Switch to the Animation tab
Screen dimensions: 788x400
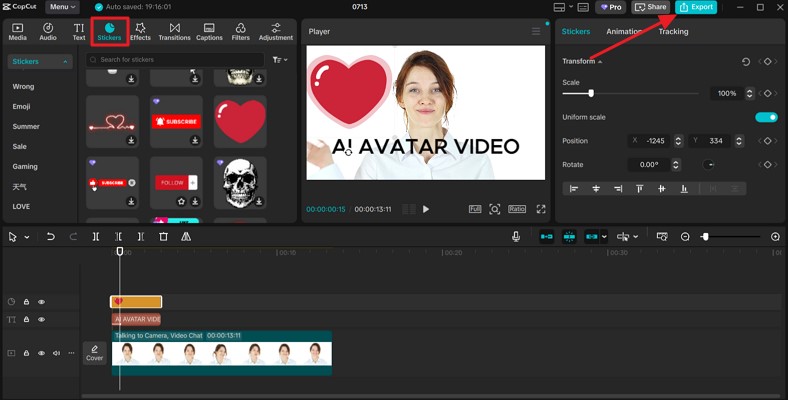click(x=624, y=31)
